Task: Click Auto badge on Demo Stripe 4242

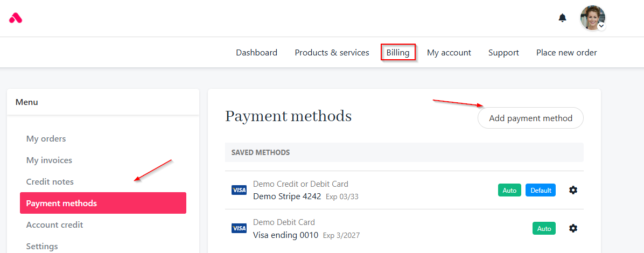Action: 510,190
